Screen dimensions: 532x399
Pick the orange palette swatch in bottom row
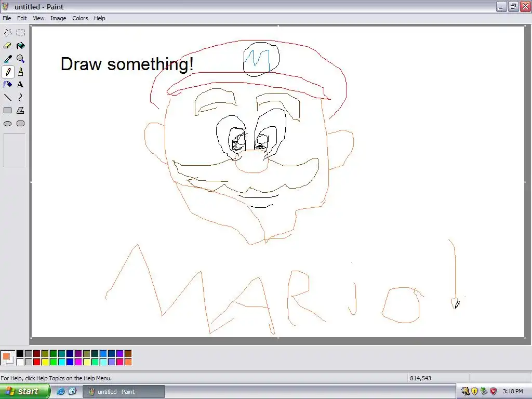click(x=128, y=362)
